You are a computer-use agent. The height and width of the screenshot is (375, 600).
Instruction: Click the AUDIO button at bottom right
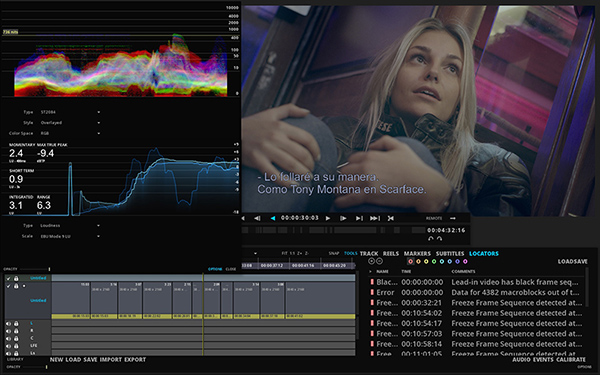pos(521,360)
